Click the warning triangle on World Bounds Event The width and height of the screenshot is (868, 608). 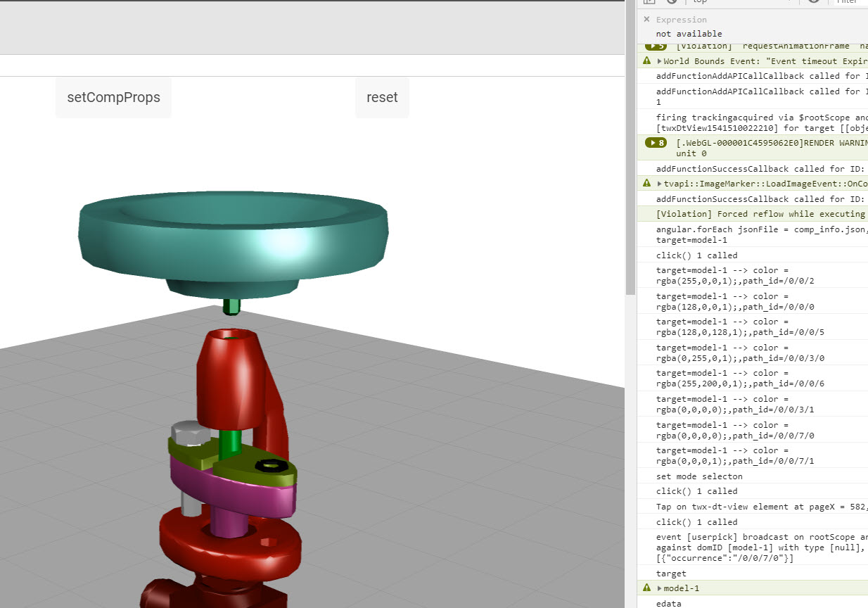pos(646,61)
